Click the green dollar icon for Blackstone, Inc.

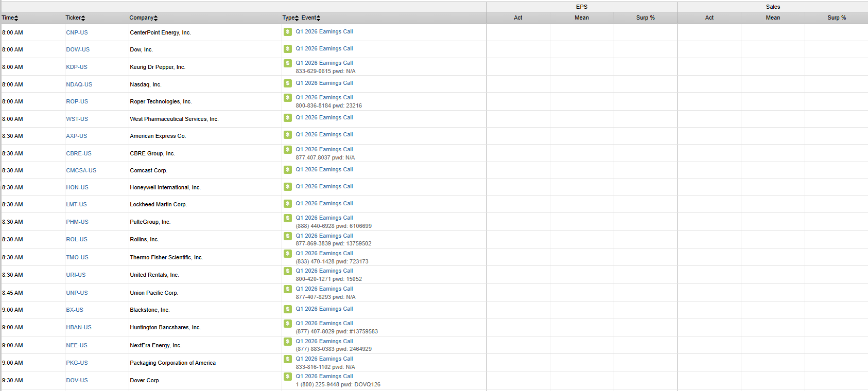click(288, 309)
